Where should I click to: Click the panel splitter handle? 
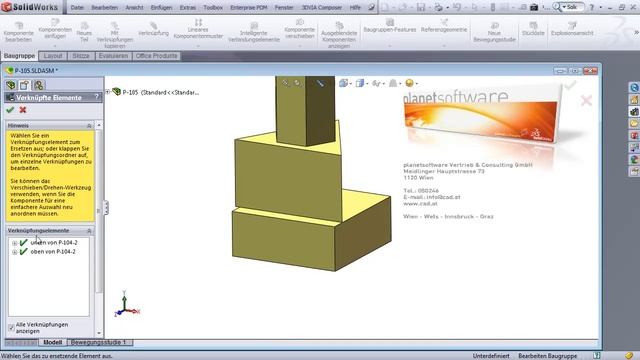106,208
